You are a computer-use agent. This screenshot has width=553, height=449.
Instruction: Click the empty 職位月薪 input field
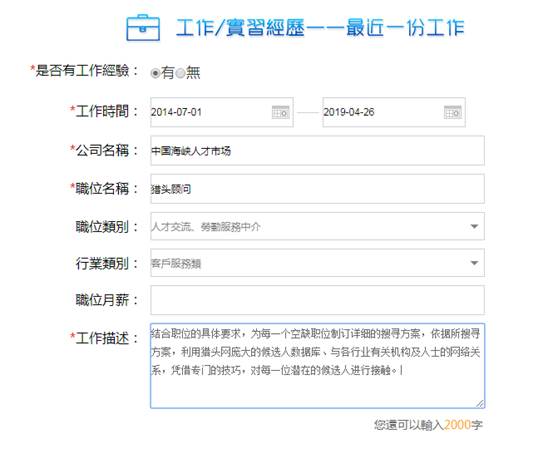coord(317,300)
